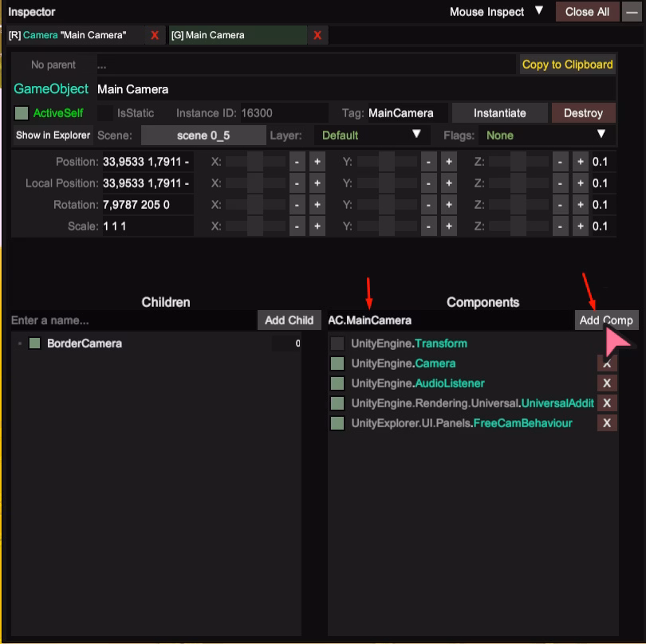Click the Copy to Clipboard button

pyautogui.click(x=567, y=65)
